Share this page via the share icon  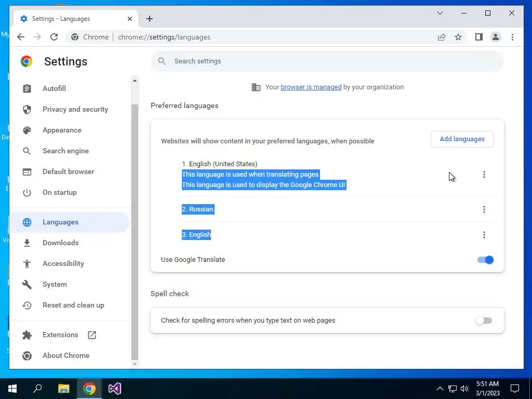(x=442, y=37)
